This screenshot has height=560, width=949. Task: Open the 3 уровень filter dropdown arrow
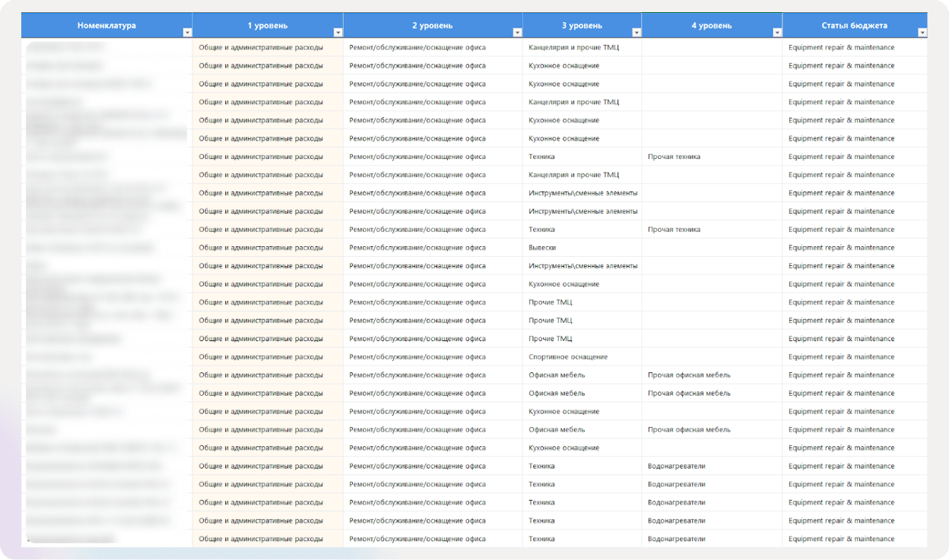tap(636, 33)
